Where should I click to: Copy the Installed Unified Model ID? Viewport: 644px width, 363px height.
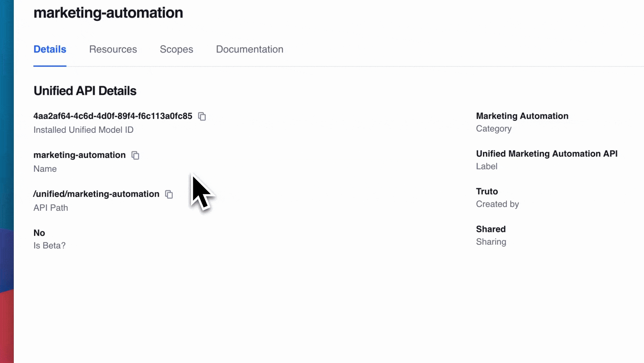202,116
